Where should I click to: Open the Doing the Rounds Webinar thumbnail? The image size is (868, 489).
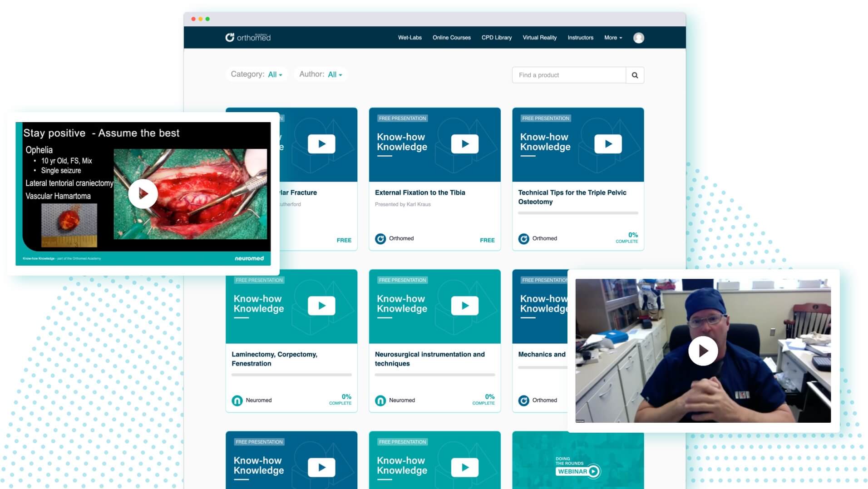(x=578, y=460)
